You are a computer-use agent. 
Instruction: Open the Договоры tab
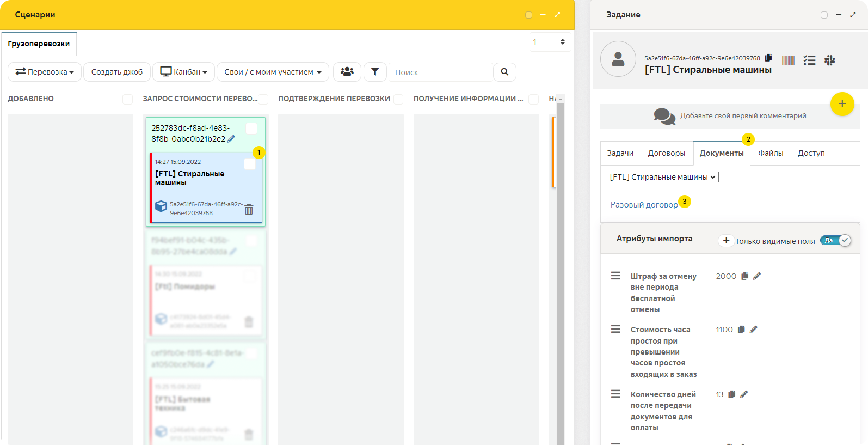pos(666,153)
